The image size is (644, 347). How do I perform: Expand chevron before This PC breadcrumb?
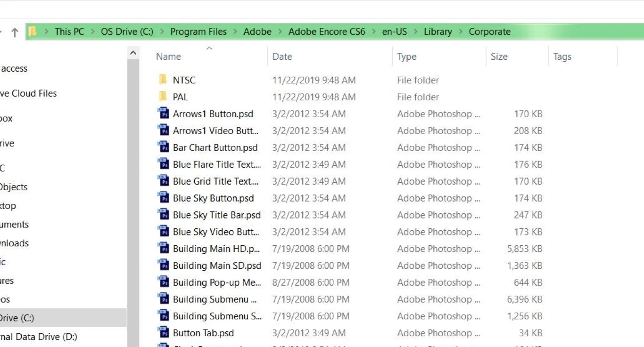(x=46, y=32)
